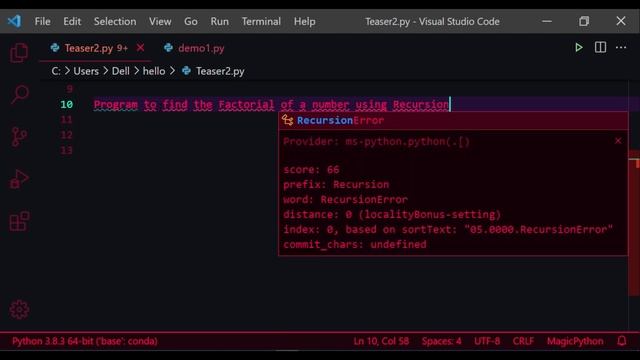Viewport: 640px width, 360px height.
Task: Open the Edit menu
Action: coord(72,21)
